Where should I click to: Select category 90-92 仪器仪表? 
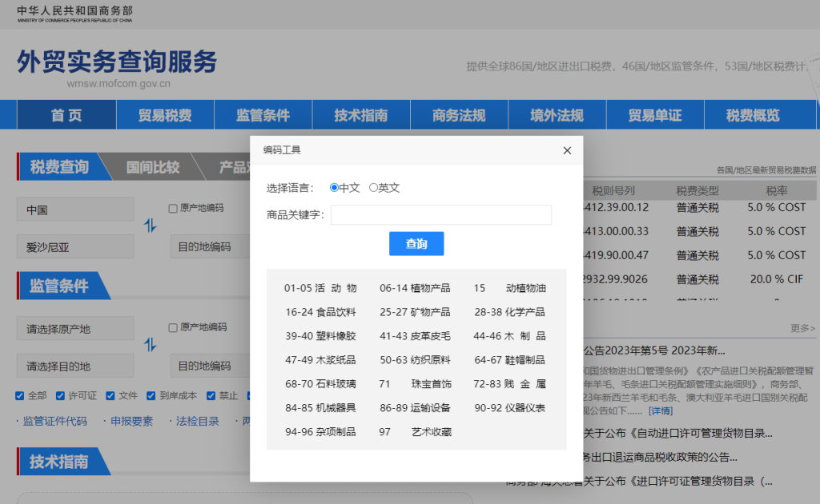[509, 408]
